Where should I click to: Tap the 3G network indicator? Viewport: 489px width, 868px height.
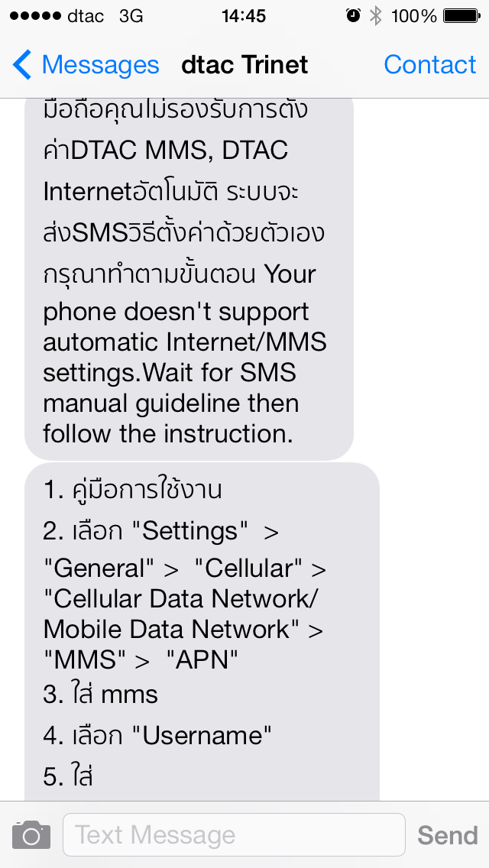tap(131, 16)
